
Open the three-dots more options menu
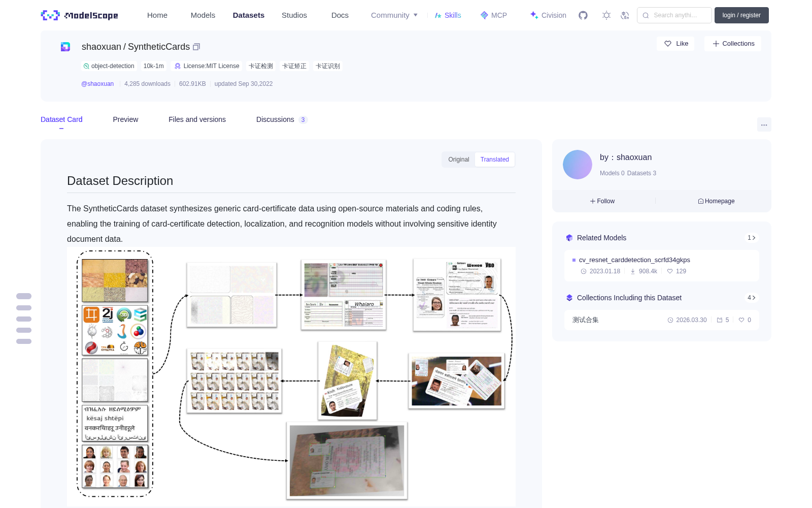click(764, 124)
